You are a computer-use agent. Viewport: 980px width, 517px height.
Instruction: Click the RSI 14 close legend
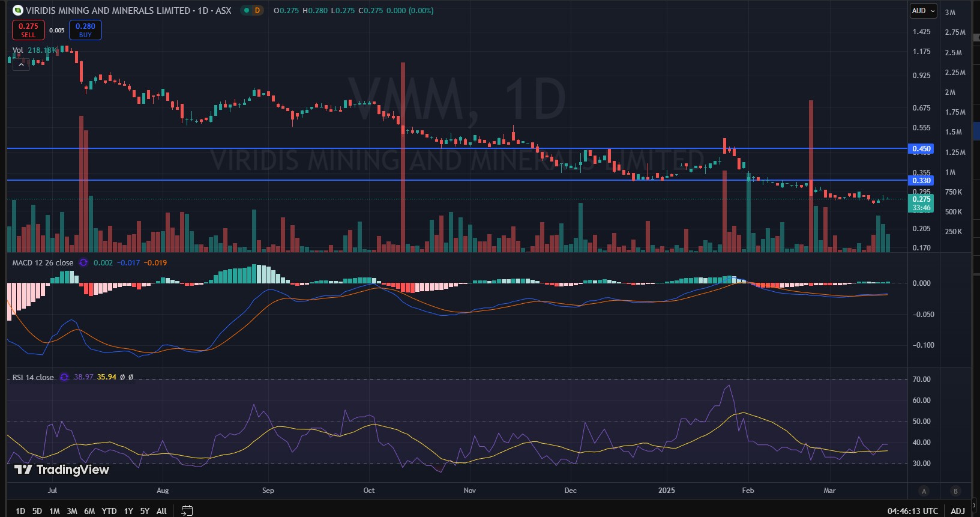pos(33,377)
